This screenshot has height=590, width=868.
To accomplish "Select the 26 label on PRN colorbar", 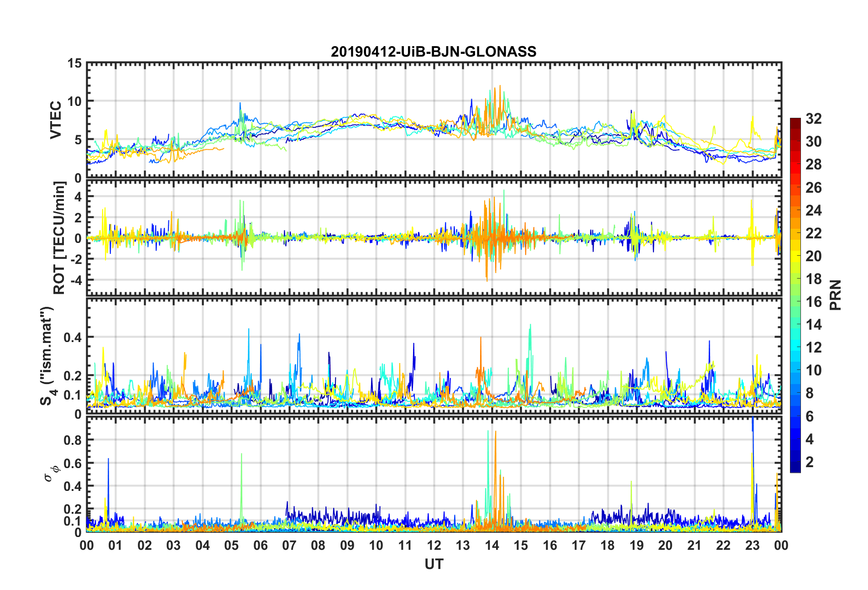I will tap(814, 187).
